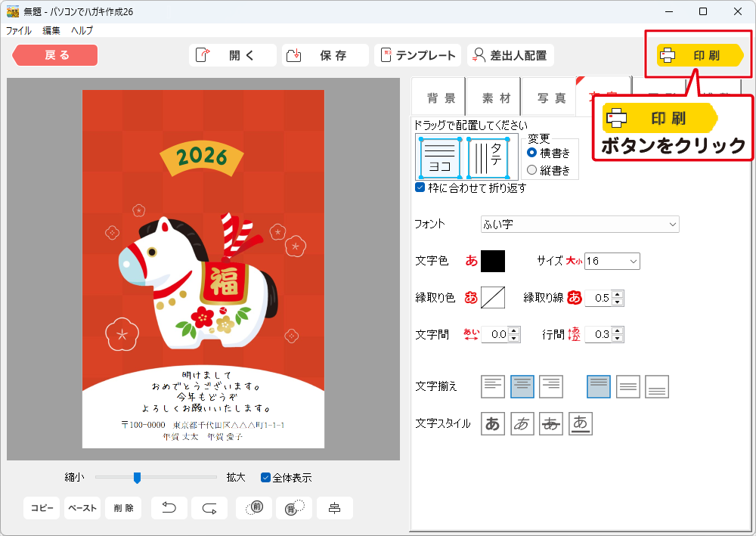Viewport: 756px width, 536px height.
Task: Apply bold text style icon
Action: (493, 424)
